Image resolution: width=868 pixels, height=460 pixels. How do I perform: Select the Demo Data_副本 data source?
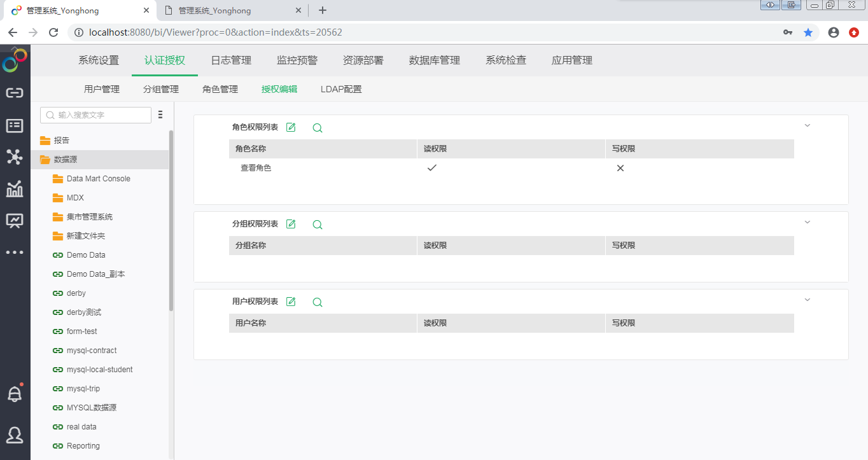click(x=96, y=274)
